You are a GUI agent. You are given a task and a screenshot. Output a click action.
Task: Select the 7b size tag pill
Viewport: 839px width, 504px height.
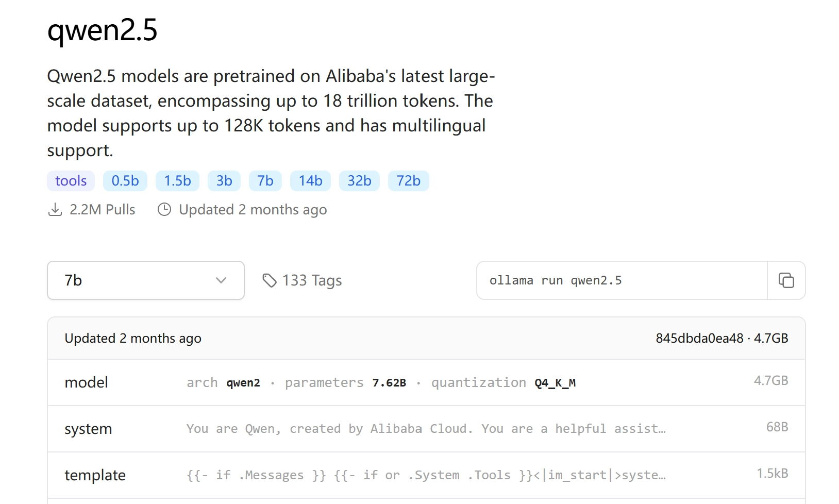pyautogui.click(x=265, y=181)
